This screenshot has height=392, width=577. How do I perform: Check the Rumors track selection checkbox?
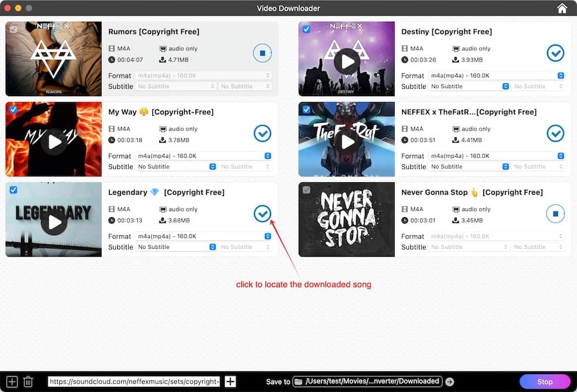[x=13, y=29]
